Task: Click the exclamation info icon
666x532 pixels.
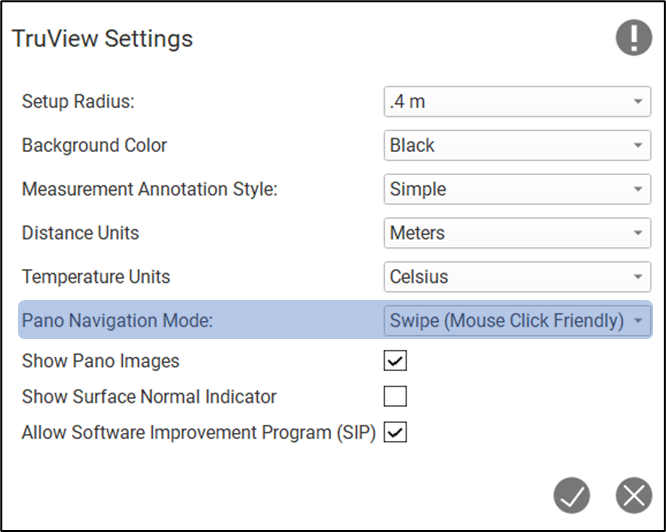Action: coord(633,39)
